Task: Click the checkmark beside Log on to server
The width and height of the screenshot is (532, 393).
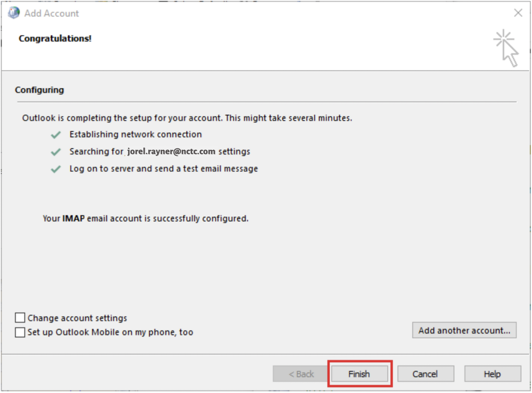Action: click(55, 169)
